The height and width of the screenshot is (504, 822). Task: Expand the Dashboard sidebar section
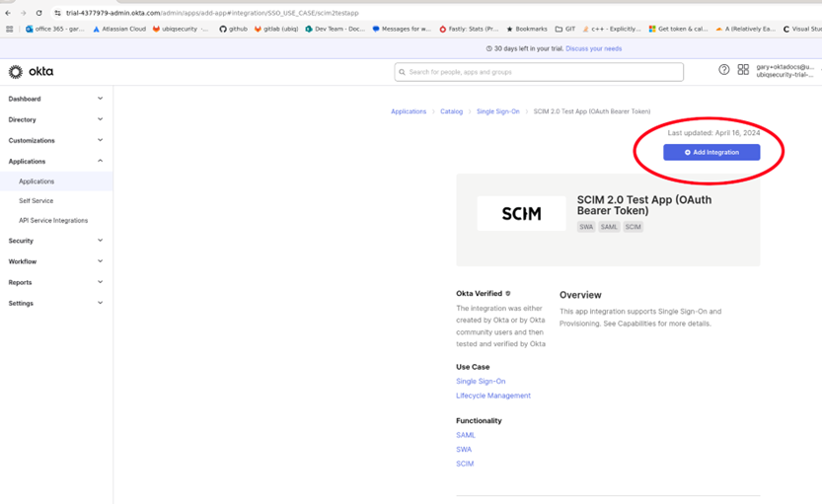pos(55,99)
